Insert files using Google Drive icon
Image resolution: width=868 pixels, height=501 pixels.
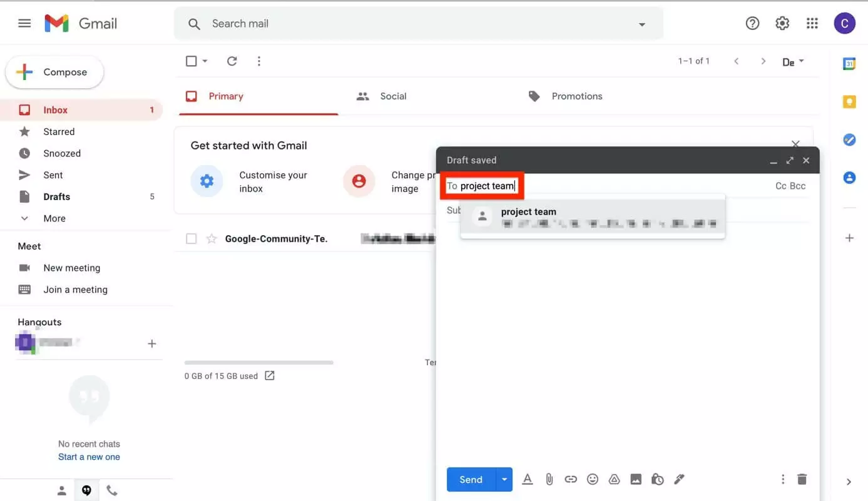(x=615, y=479)
